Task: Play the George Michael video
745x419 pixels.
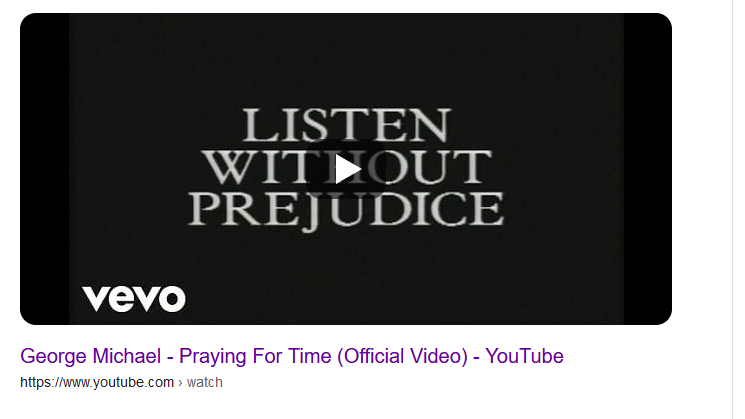Action: click(x=348, y=169)
